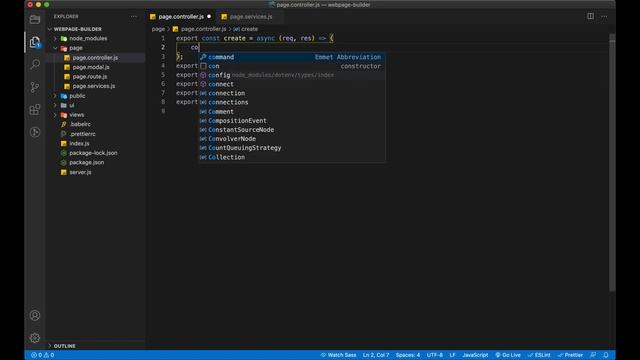Click 'Spaces: 4' indentation setting

click(x=408, y=355)
